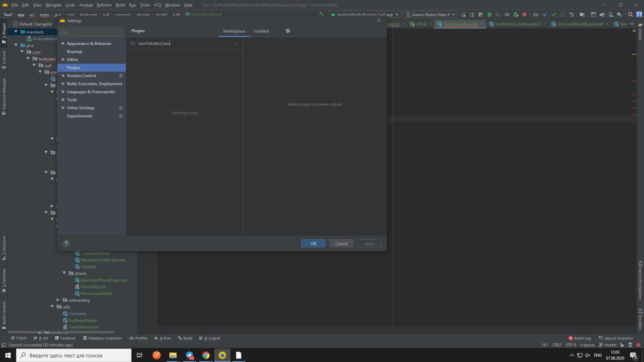Expand the Tools settings section
The width and height of the screenshot is (644, 362).
coord(63,100)
